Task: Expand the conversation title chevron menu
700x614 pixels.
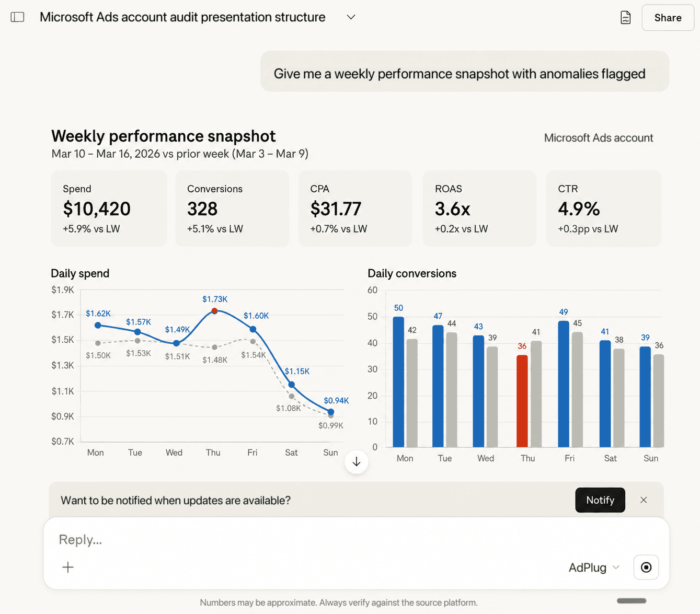Action: pyautogui.click(x=351, y=17)
